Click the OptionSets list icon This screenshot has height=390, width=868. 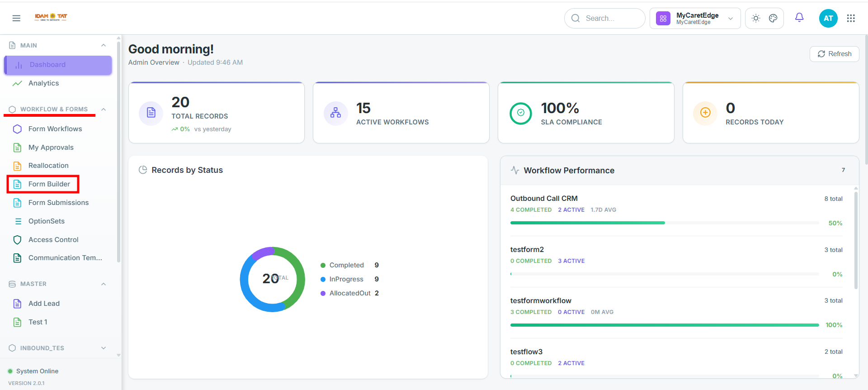pos(18,221)
